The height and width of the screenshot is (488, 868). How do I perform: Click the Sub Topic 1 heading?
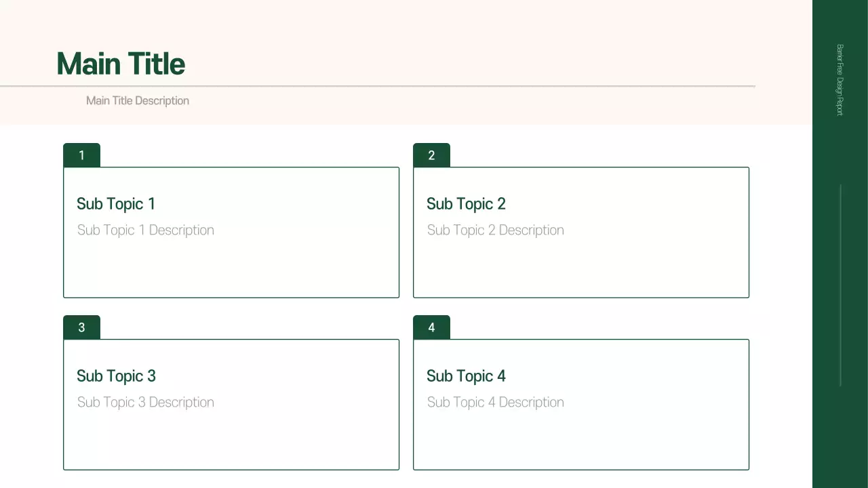[116, 204]
